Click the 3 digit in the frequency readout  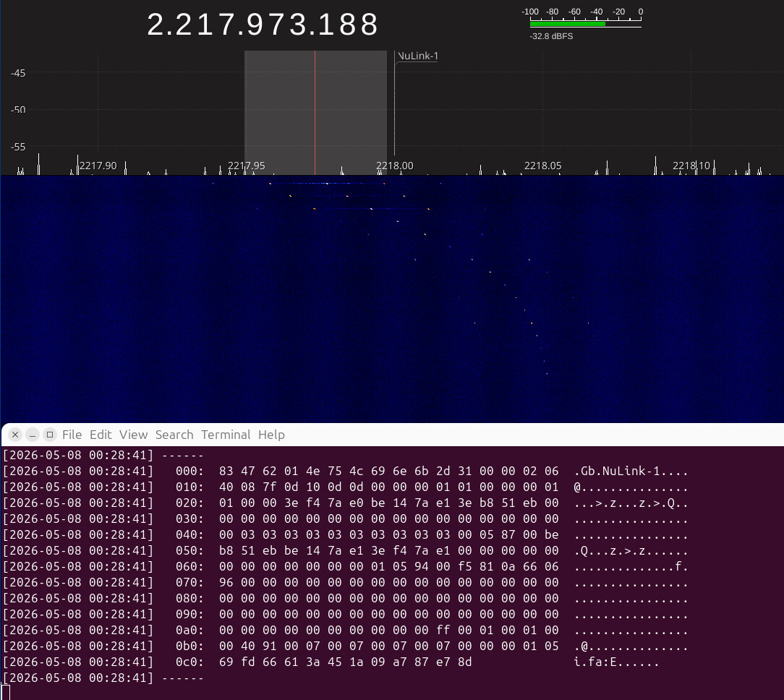pos(297,24)
